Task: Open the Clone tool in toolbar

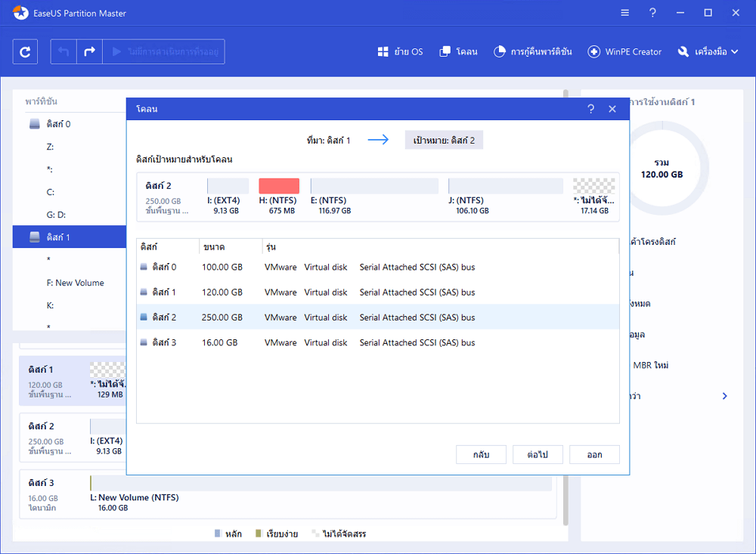Action: (x=459, y=51)
